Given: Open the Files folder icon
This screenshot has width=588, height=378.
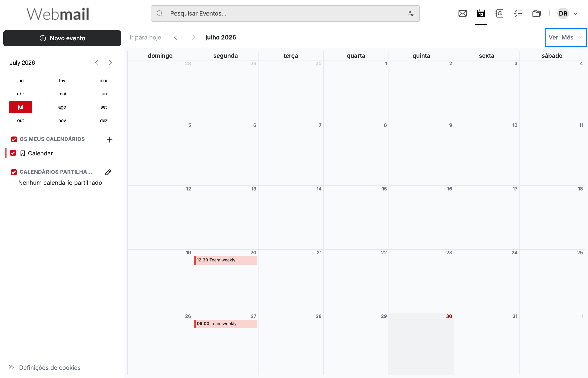Looking at the screenshot, I should click(x=537, y=13).
